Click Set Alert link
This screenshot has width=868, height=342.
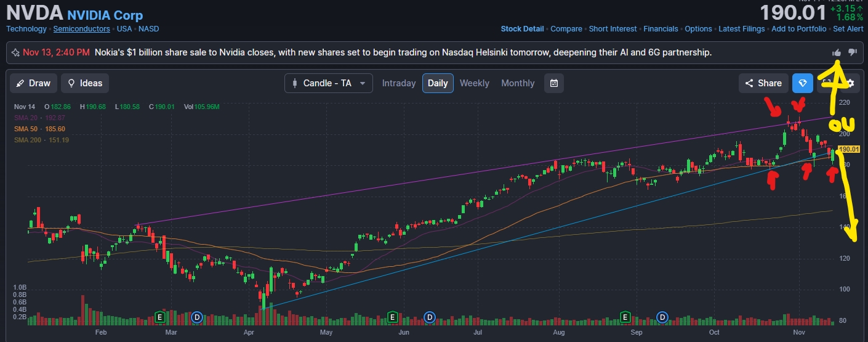click(849, 29)
